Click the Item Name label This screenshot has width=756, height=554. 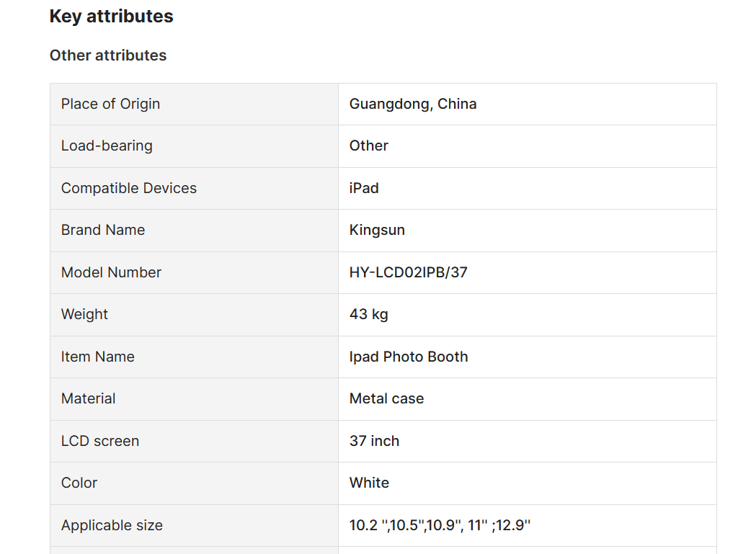point(97,357)
